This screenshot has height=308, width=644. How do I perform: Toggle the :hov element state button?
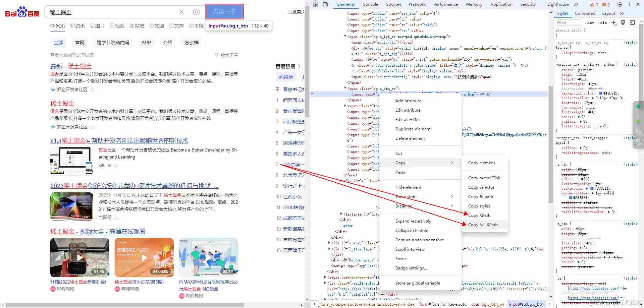[x=590, y=22]
